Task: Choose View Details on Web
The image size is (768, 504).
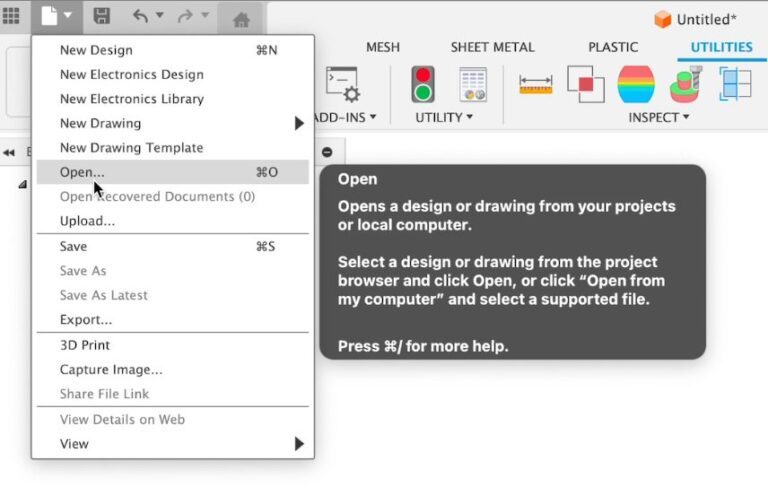Action: tap(172, 420)
